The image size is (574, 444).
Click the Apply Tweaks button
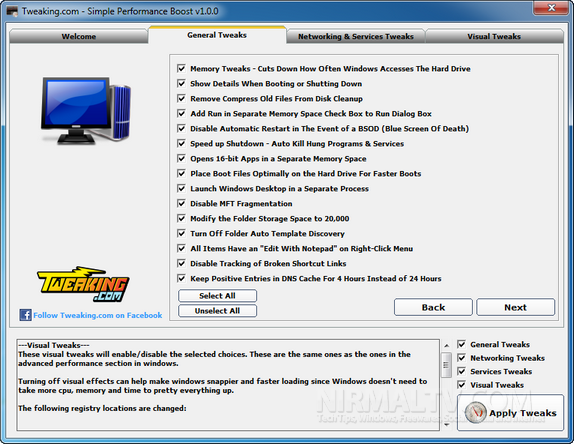(510, 413)
